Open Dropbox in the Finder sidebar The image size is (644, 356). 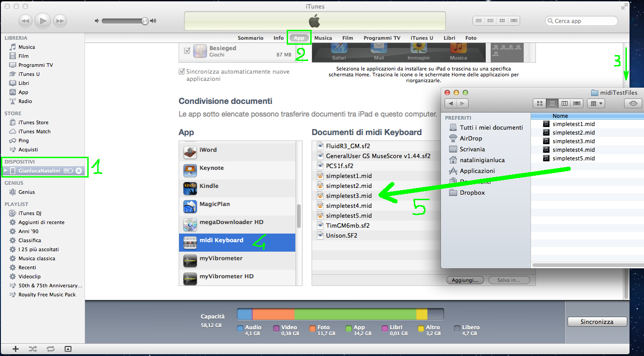472,192
